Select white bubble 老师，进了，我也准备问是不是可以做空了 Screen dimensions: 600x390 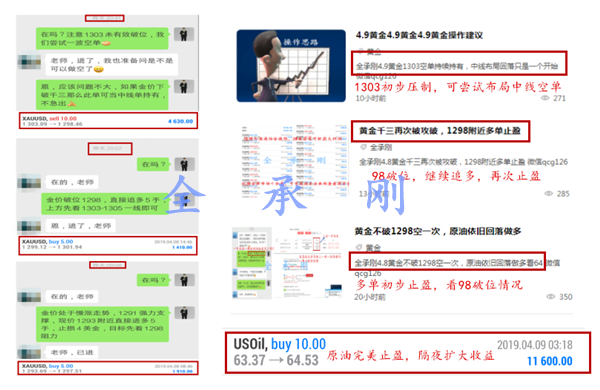pyautogui.click(x=111, y=65)
